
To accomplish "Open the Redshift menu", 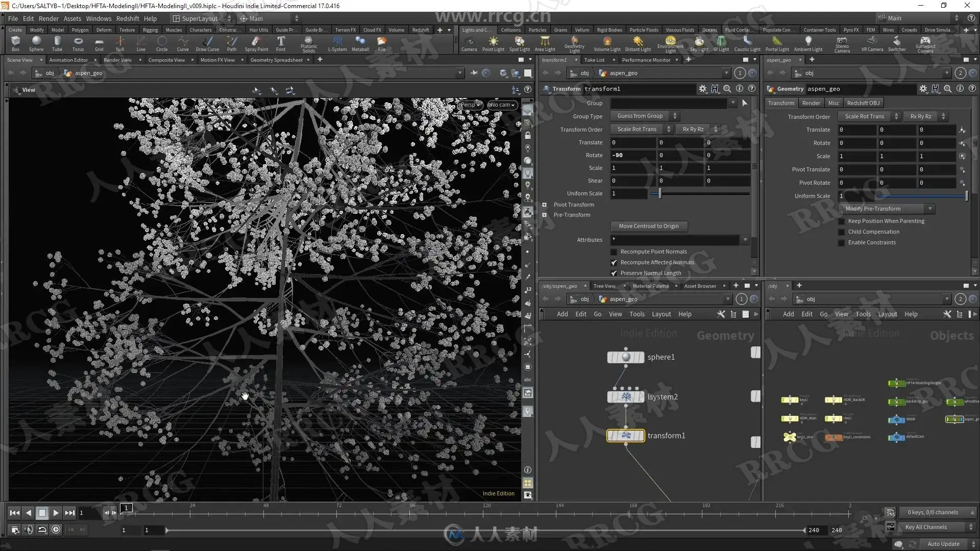I will pos(127,18).
